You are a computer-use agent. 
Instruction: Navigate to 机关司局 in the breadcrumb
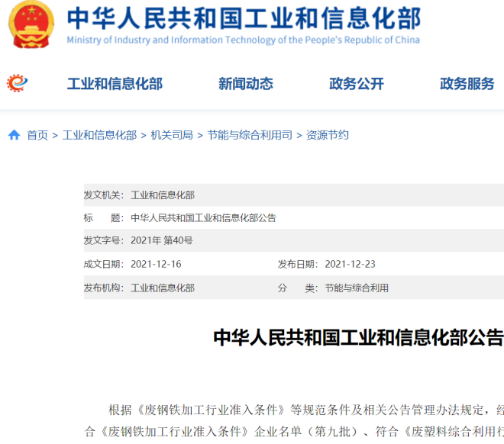pos(172,135)
